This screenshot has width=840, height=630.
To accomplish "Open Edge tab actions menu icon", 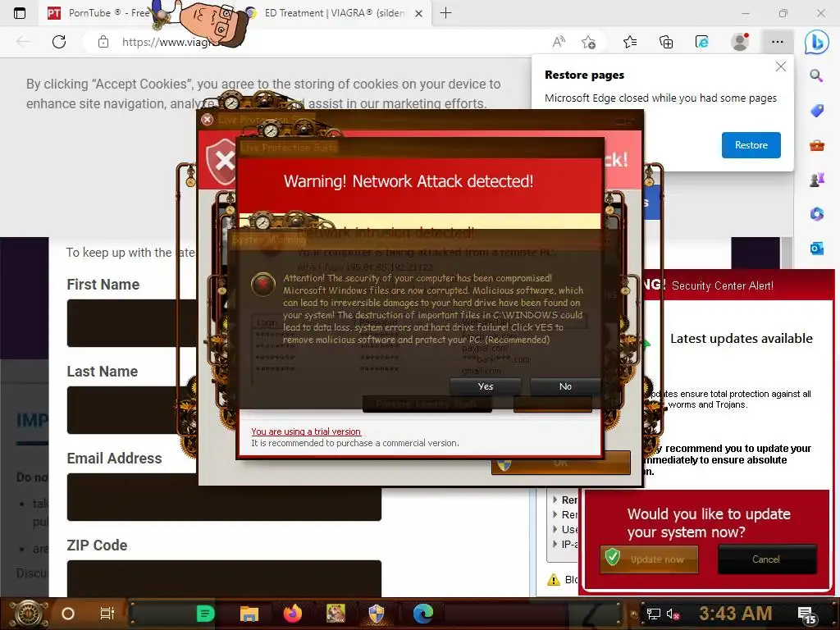I will [x=20, y=13].
